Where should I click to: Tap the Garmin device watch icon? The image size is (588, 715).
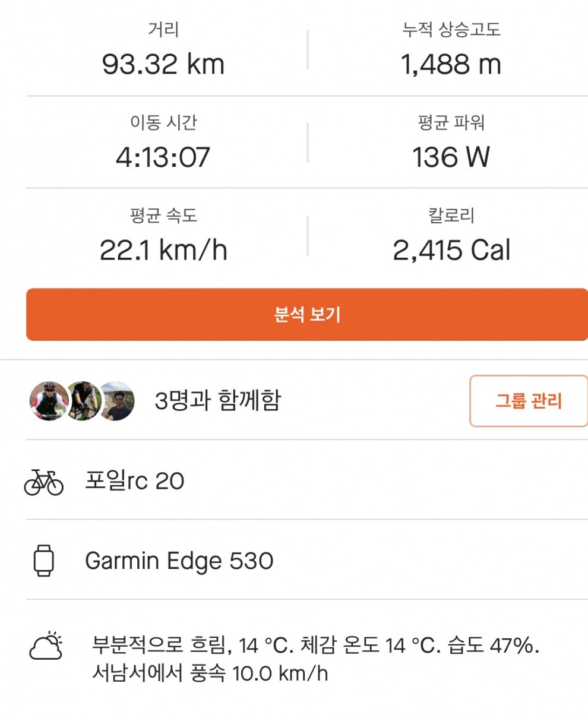click(x=43, y=561)
